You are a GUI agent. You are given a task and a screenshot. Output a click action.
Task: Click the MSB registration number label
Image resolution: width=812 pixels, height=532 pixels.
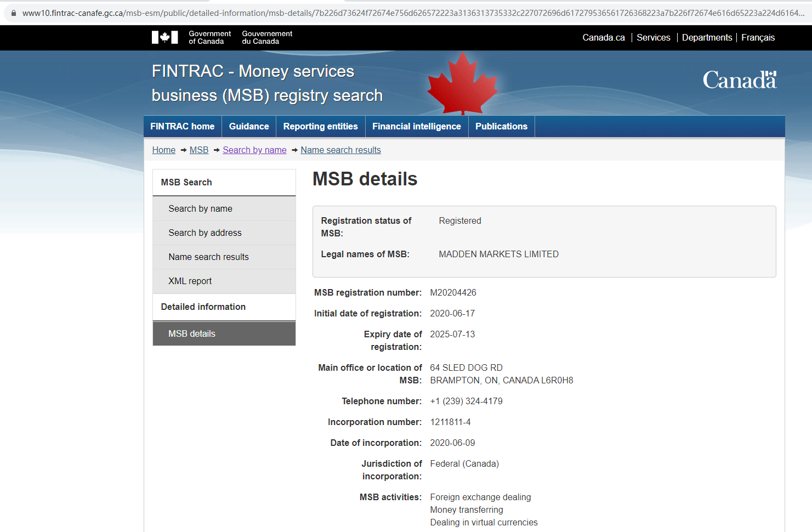(368, 292)
